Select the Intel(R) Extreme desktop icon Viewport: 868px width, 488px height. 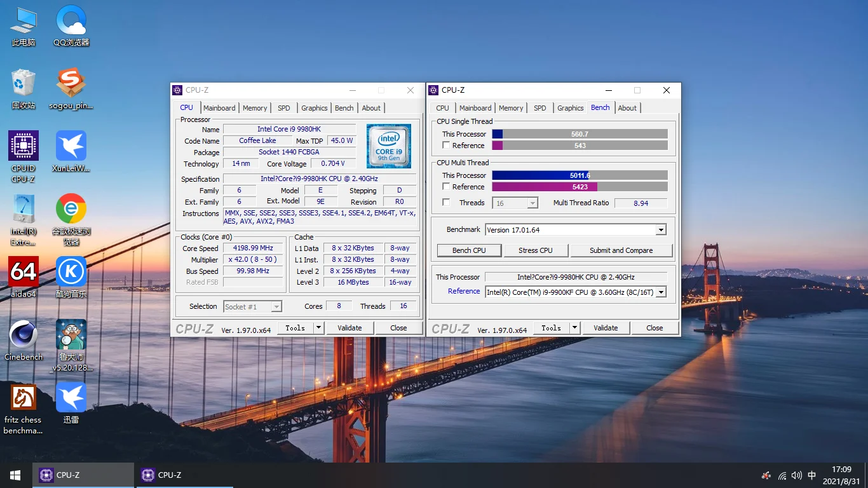pyautogui.click(x=24, y=220)
